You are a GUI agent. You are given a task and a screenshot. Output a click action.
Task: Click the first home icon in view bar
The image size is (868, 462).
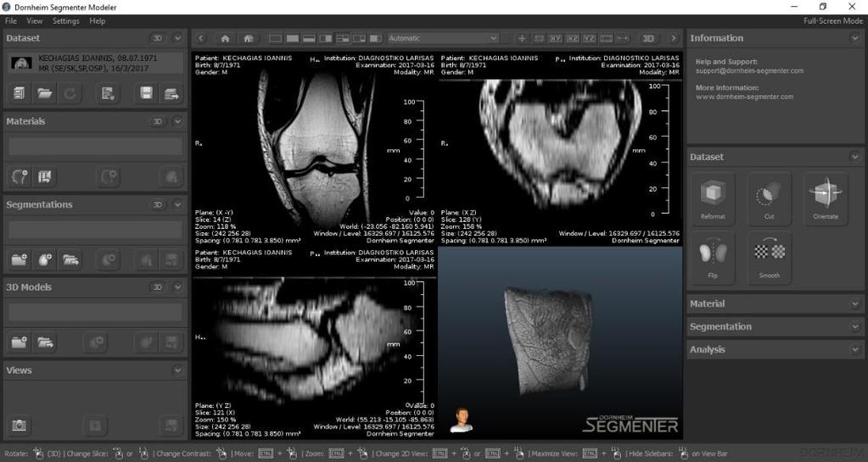click(225, 38)
